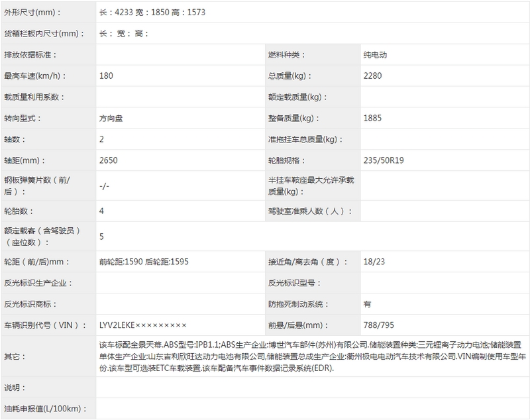Click the wheel track value 前轮距:1590 后轮距:1595
Image resolution: width=530 pixels, height=420 pixels.
click(144, 262)
